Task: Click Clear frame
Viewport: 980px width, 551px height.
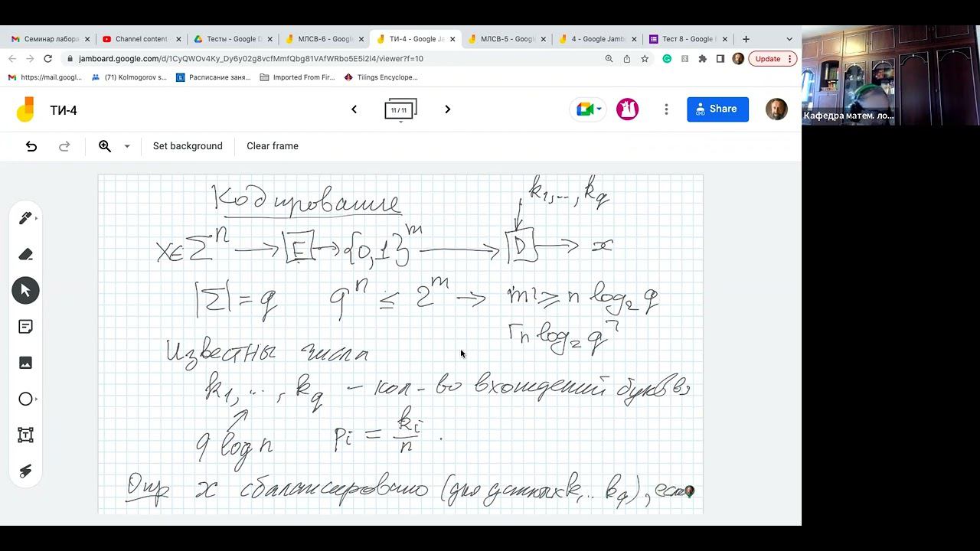Action: [273, 146]
